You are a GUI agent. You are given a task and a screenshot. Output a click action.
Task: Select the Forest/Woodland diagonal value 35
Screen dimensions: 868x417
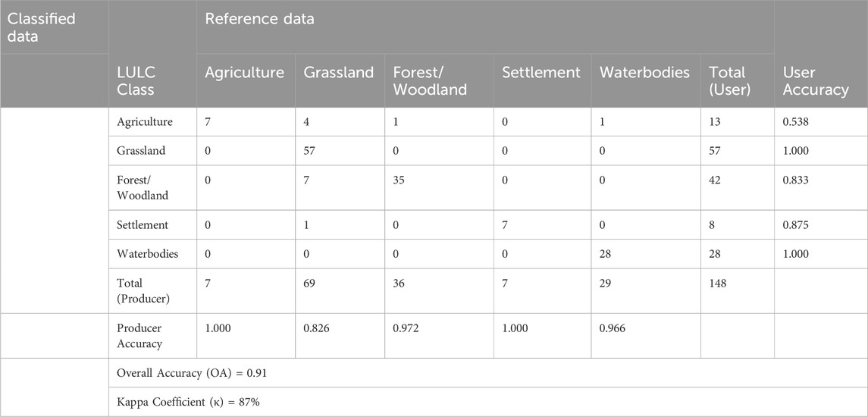click(x=400, y=180)
